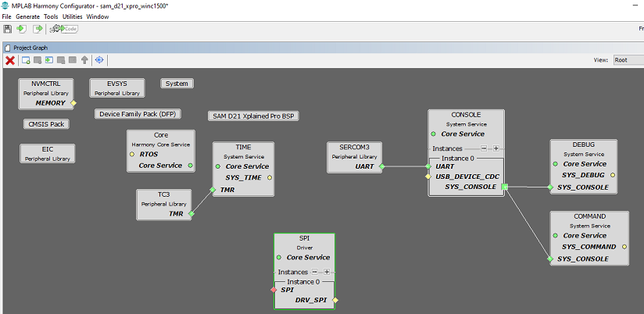Select the Project Graph tab
This screenshot has width=644, height=314.
pos(30,47)
